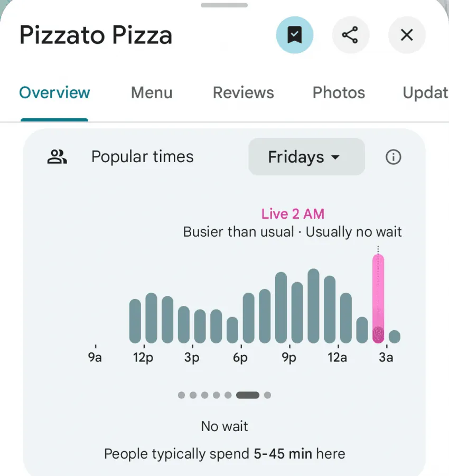Viewport: 449px width, 476px height.
Task: Select the tallest bar at 10 PM
Action: pyautogui.click(x=313, y=306)
